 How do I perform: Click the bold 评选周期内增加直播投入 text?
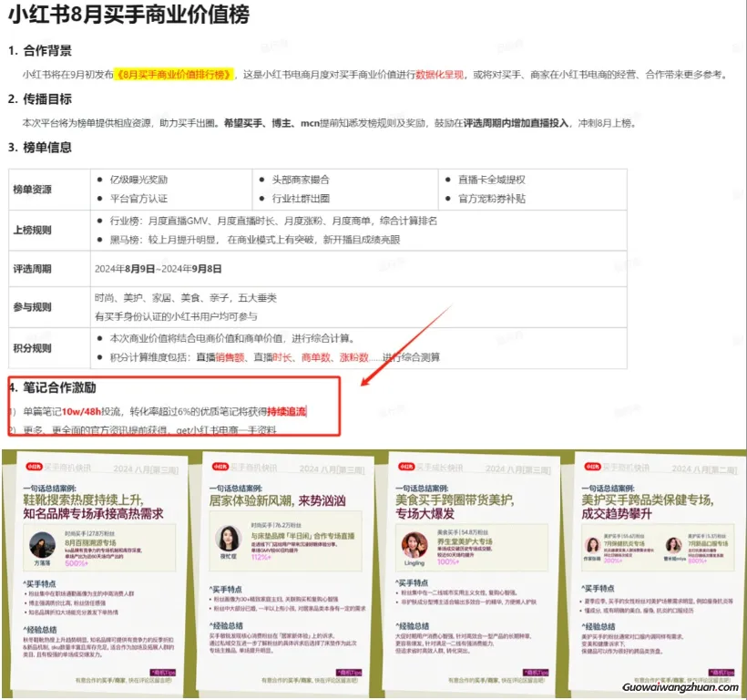pos(516,123)
